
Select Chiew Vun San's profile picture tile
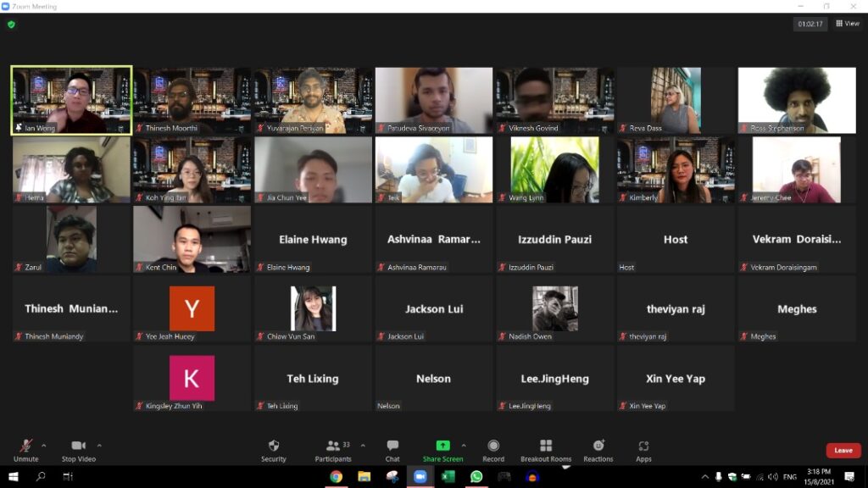tap(313, 309)
